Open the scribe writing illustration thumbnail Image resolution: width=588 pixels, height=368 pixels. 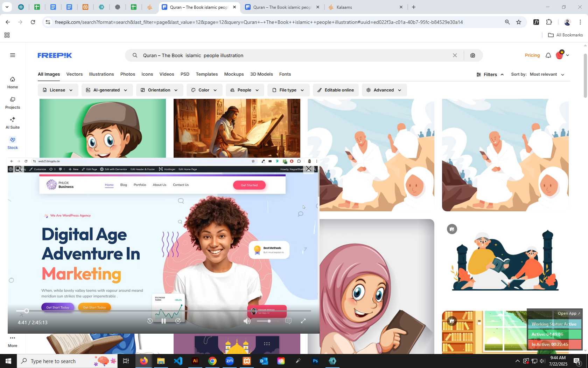point(237,128)
